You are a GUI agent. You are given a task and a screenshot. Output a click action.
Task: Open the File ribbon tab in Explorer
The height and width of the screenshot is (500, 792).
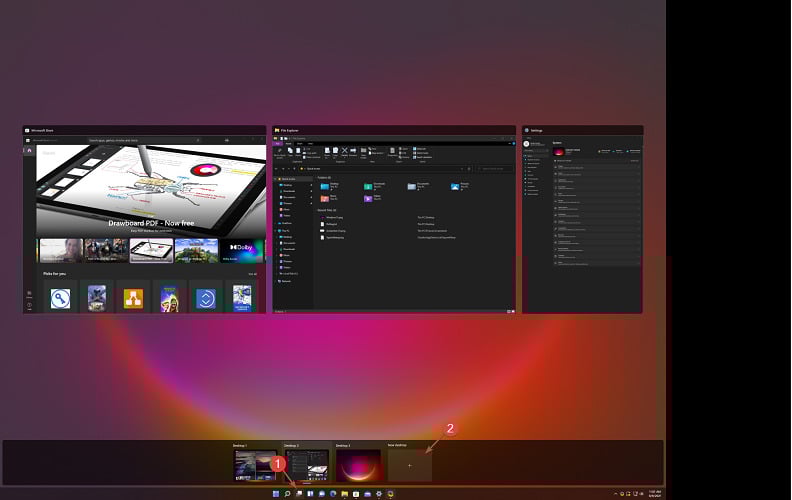277,143
